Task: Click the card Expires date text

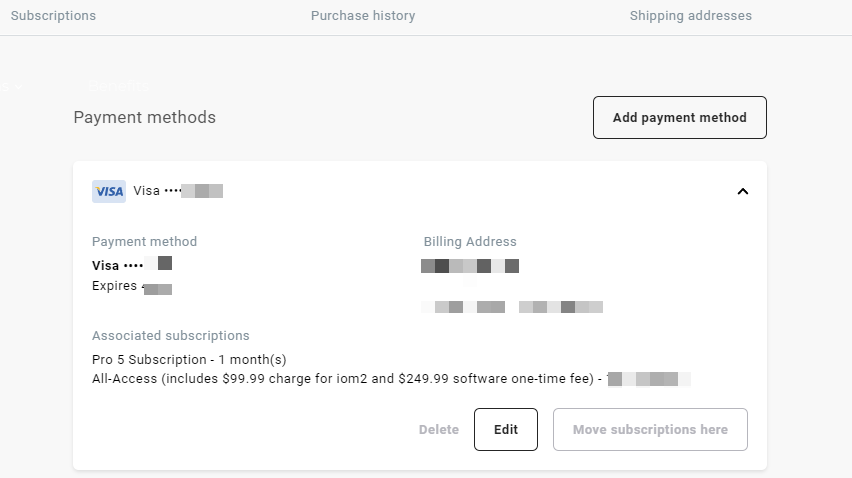Action: [132, 286]
